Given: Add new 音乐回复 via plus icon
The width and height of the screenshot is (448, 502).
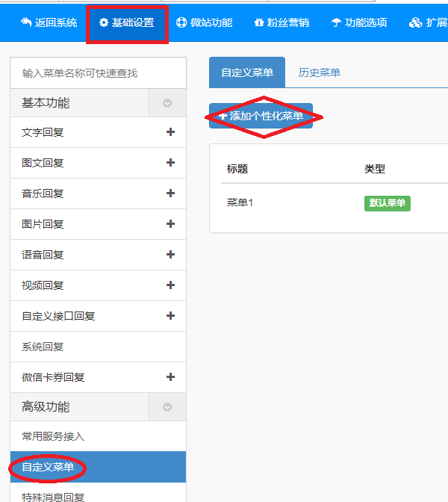Looking at the screenshot, I should click(x=170, y=193).
